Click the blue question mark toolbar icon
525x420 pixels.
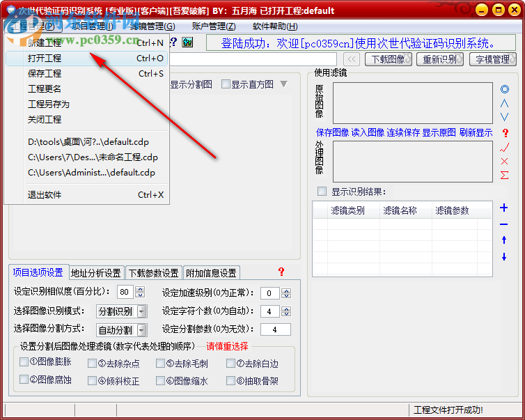point(174,42)
